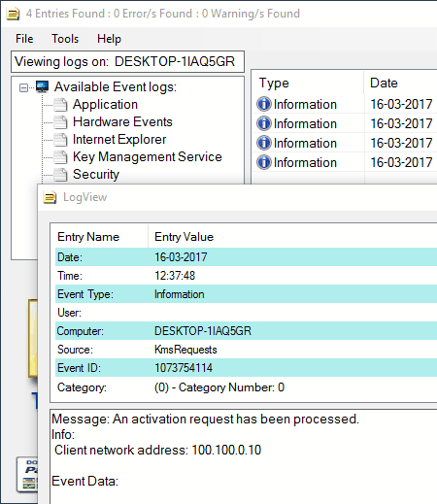This screenshot has height=504, width=437.
Task: Select the Internet Explorer log
Action: (x=119, y=140)
